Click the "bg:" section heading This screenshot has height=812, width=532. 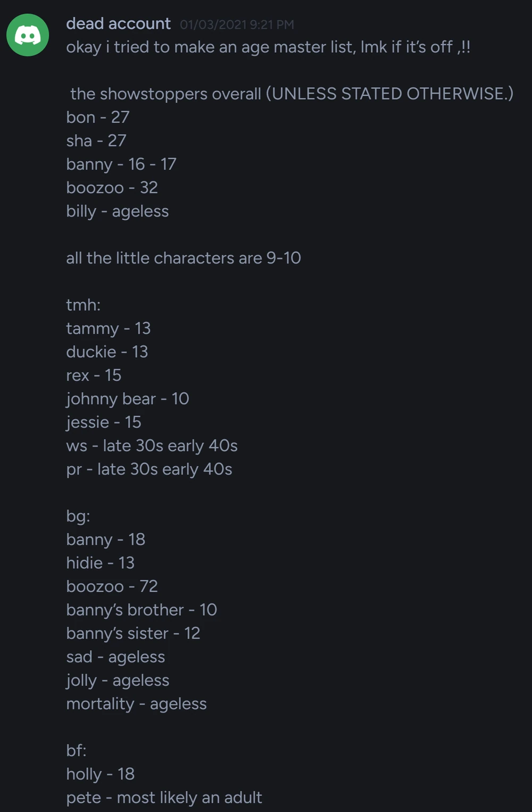click(x=78, y=516)
